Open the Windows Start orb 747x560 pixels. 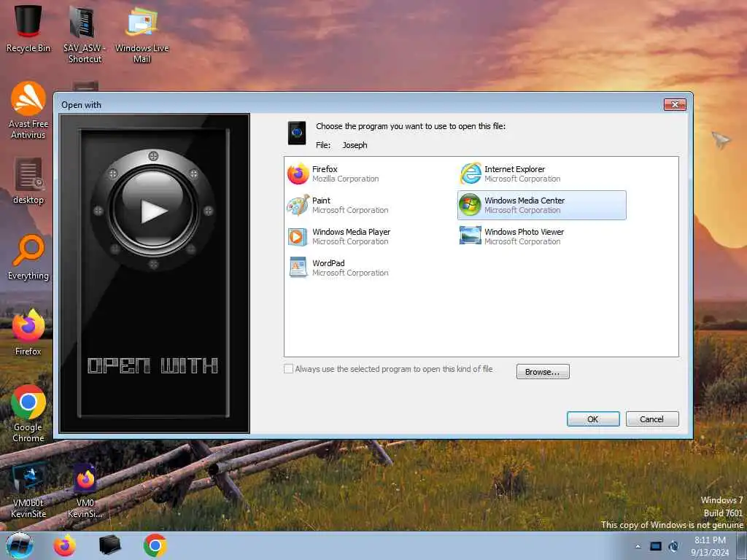(20, 545)
